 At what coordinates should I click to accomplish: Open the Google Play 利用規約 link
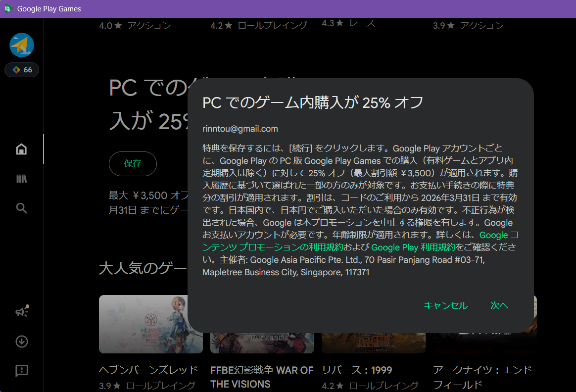413,247
